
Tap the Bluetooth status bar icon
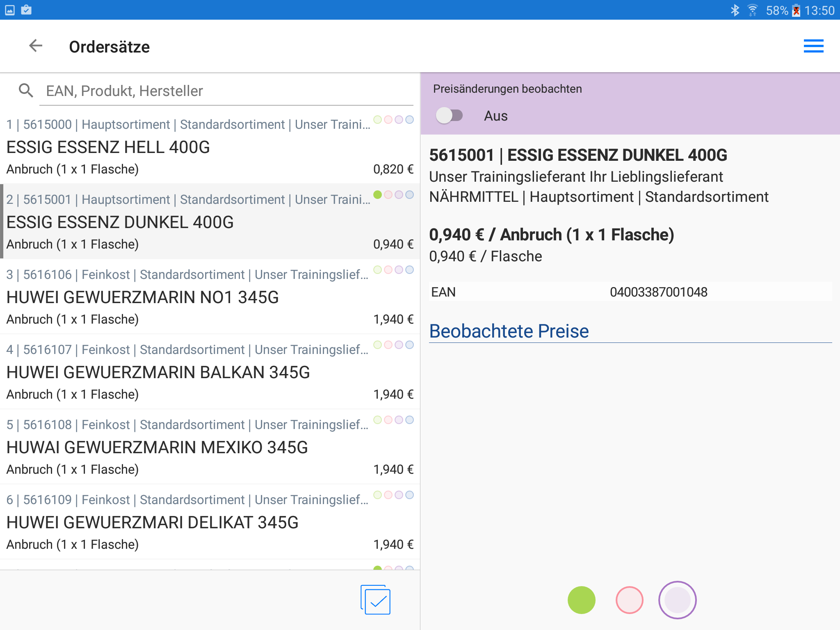pyautogui.click(x=735, y=10)
